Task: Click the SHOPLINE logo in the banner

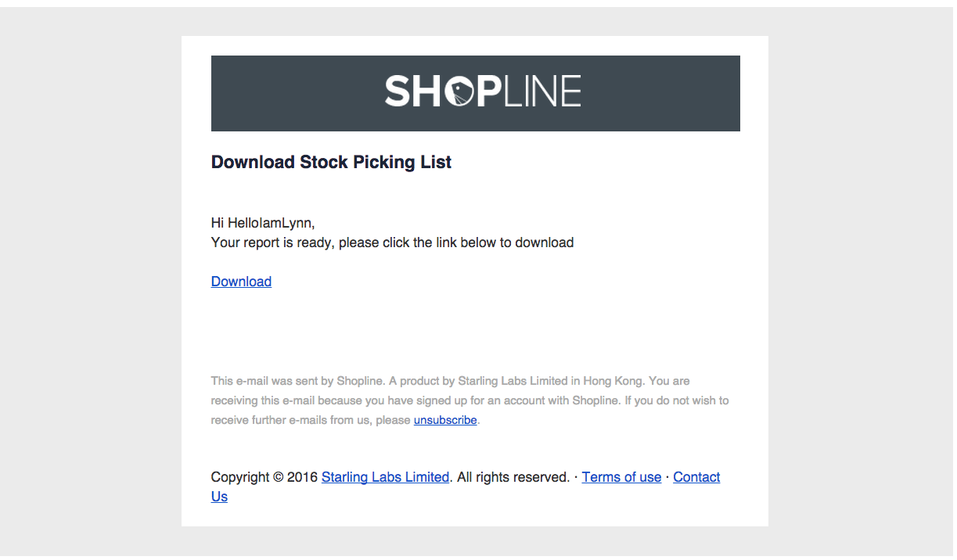Action: 483,92
